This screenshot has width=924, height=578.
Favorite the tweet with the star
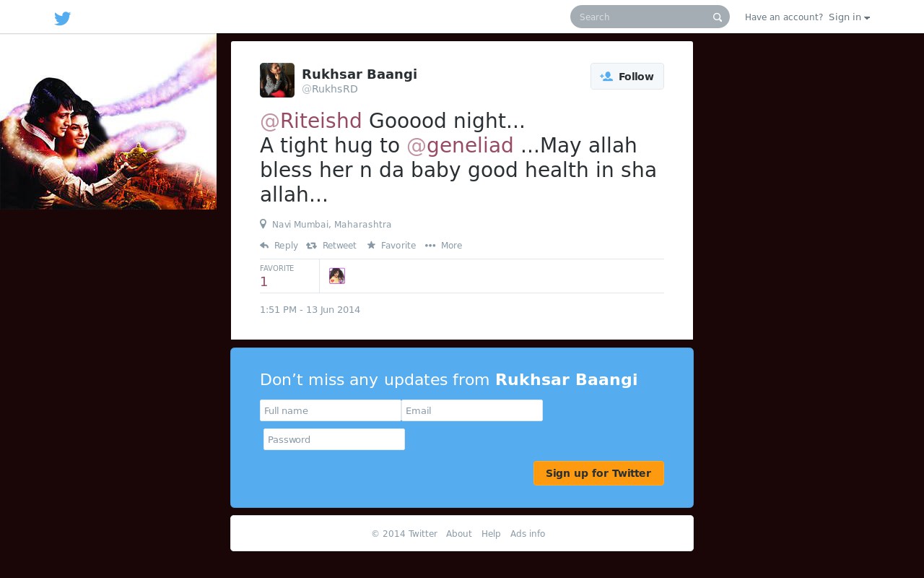pyautogui.click(x=391, y=246)
